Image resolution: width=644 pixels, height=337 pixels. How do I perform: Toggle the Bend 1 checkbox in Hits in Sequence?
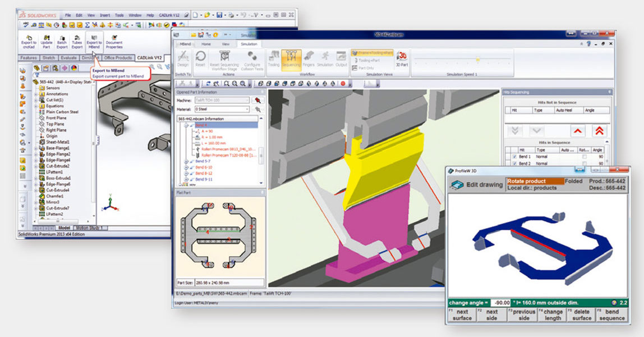(514, 157)
